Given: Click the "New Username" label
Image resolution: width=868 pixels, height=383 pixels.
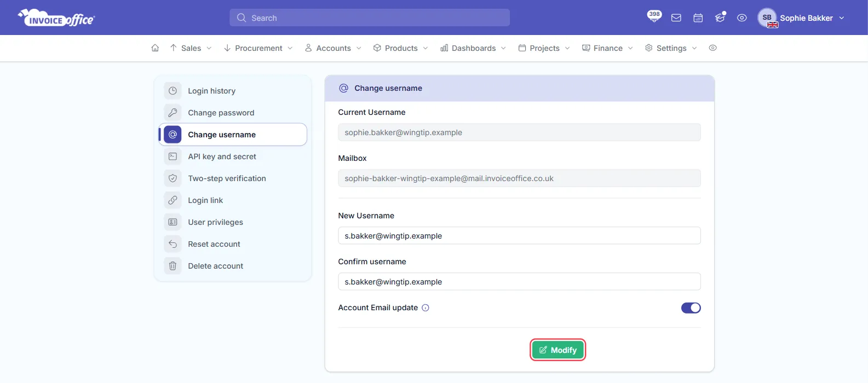Looking at the screenshot, I should (x=366, y=216).
